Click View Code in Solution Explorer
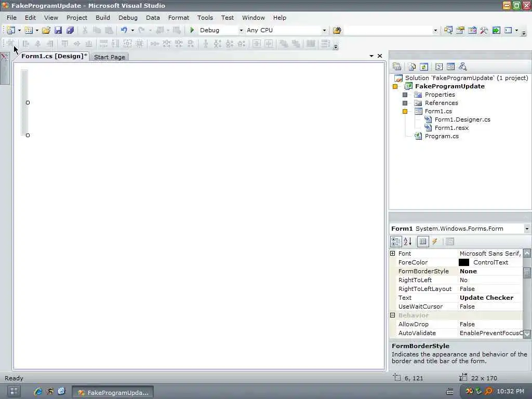The height and width of the screenshot is (399, 532). pyautogui.click(x=439, y=66)
